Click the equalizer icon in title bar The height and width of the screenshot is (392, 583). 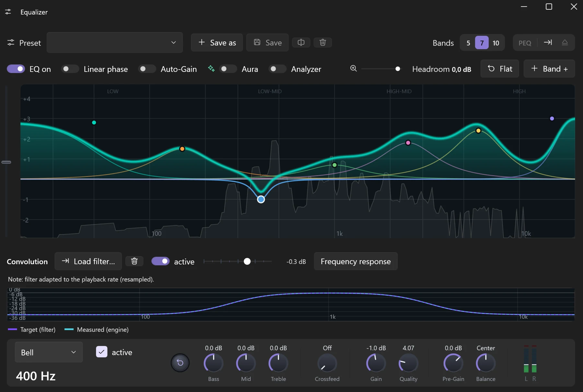[x=8, y=12]
